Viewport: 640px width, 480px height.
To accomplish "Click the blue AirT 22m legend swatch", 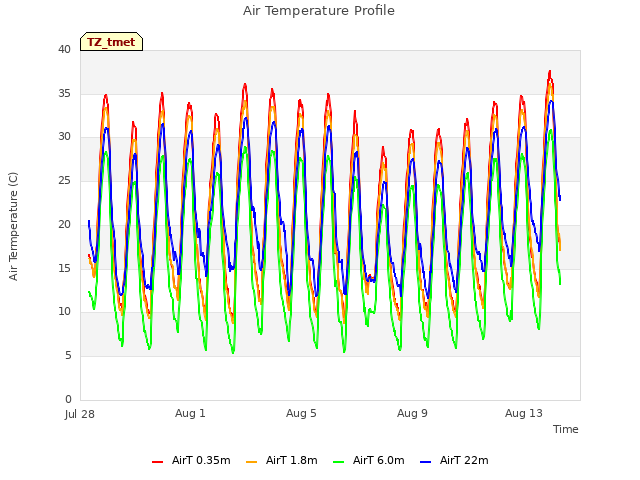I will (x=426, y=462).
